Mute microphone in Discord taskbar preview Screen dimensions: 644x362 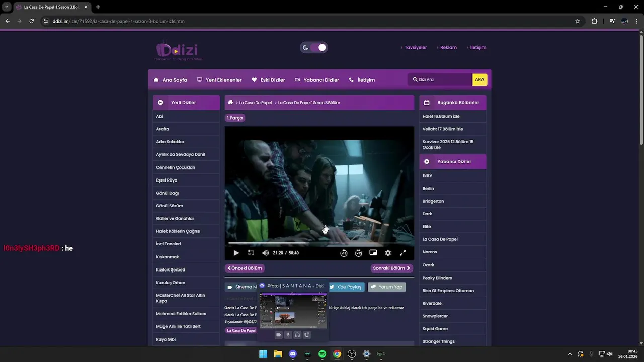[288, 335]
